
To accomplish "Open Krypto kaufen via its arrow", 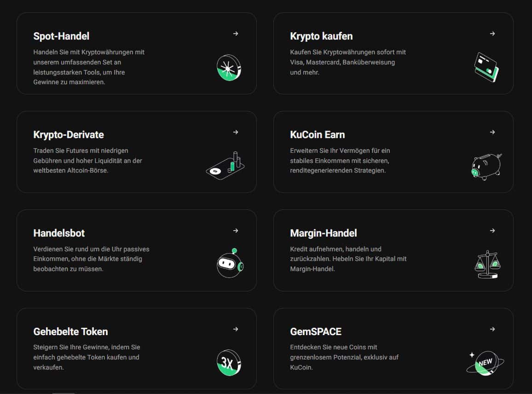I will click(x=492, y=34).
